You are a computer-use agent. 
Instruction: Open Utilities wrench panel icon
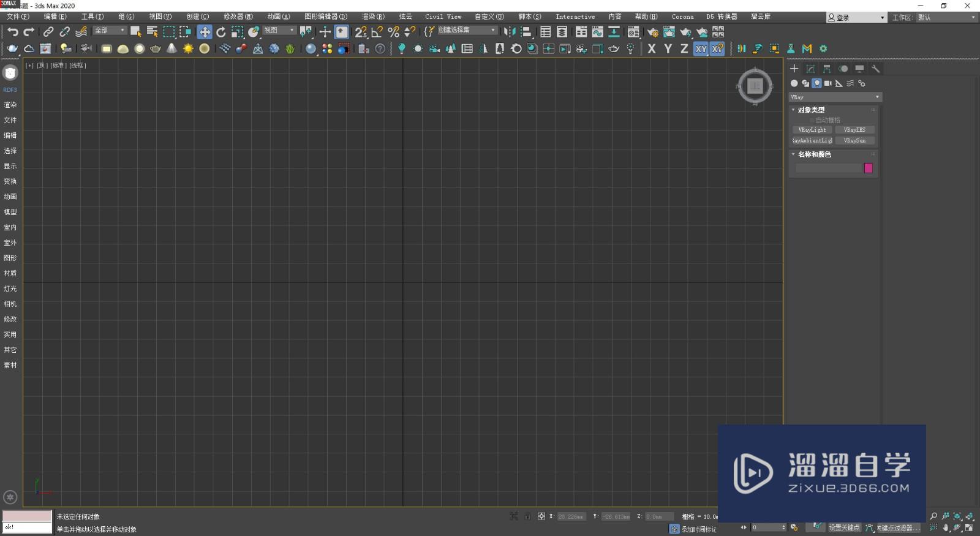click(x=876, y=69)
